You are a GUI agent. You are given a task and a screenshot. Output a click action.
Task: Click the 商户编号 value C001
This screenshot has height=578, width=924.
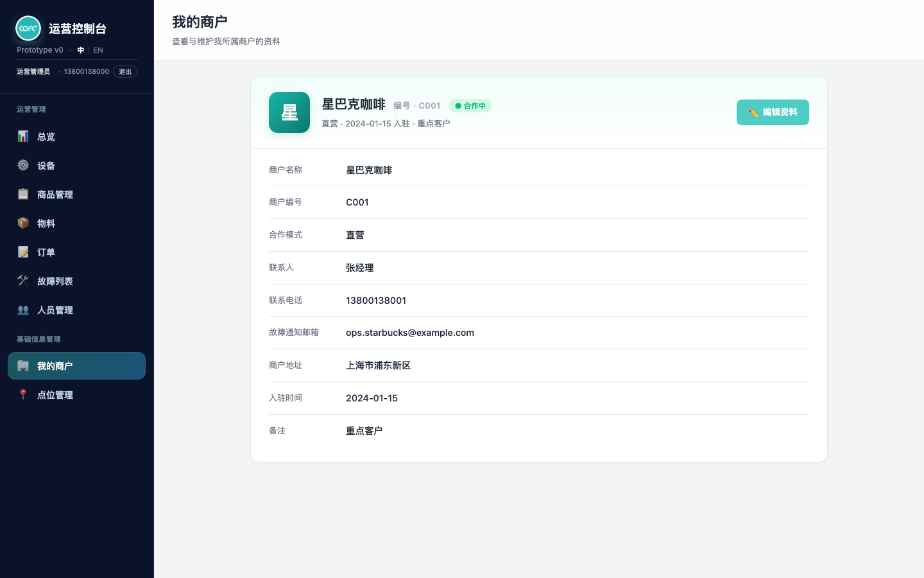pos(357,202)
